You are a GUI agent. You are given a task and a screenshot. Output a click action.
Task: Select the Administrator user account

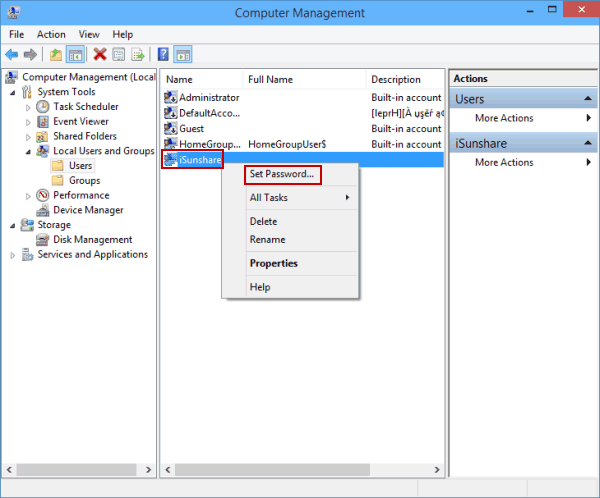point(208,98)
